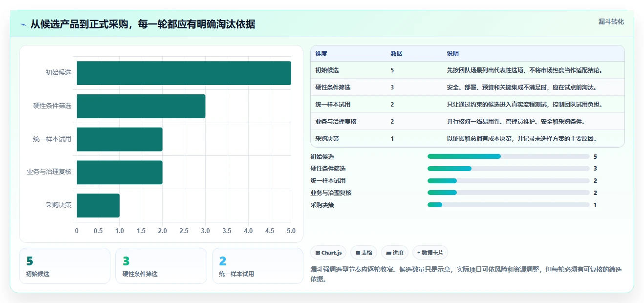Open the 硬性条件筛选 stat card showing 3
The width and height of the screenshot is (644, 303).
pyautogui.click(x=161, y=266)
